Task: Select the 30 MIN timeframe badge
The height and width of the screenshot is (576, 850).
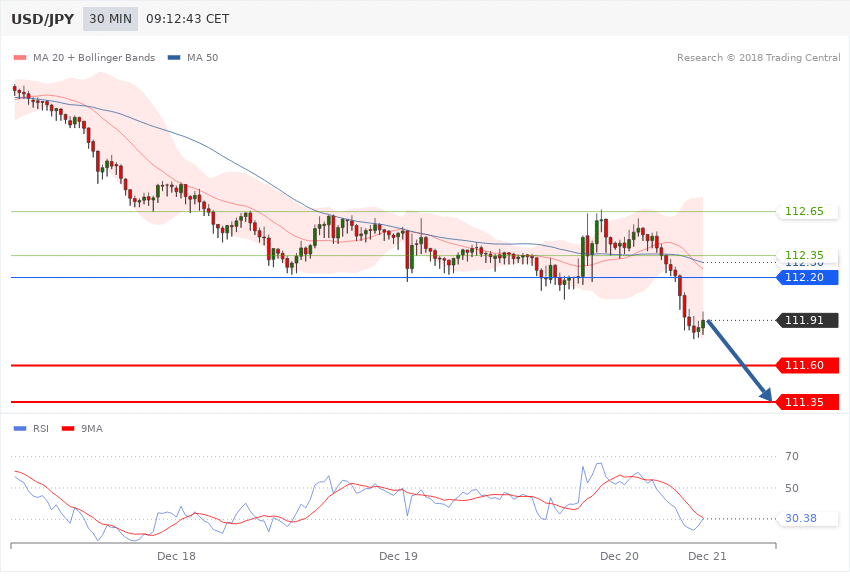Action: point(111,19)
